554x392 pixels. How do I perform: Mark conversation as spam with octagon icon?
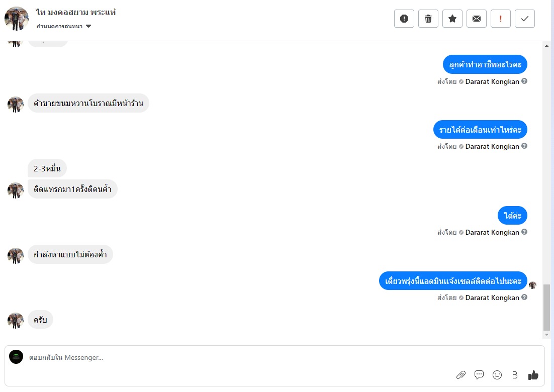[x=404, y=19]
